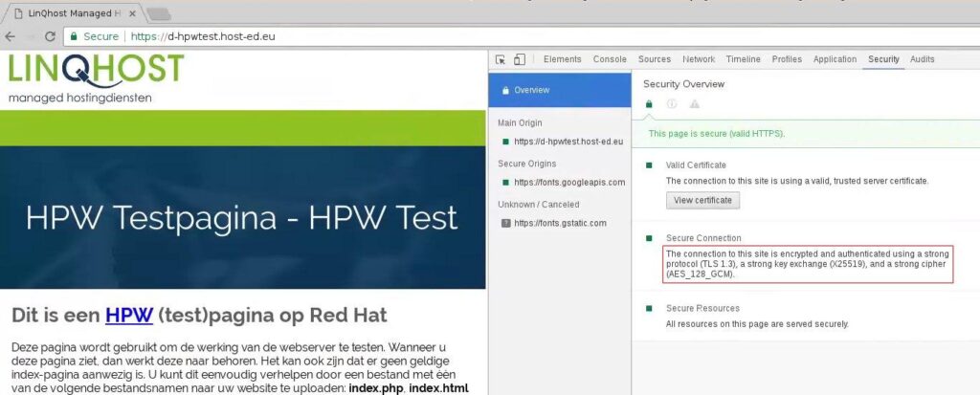Select secure origin https://fonts.googleapis.com
980x395 pixels.
click(569, 183)
